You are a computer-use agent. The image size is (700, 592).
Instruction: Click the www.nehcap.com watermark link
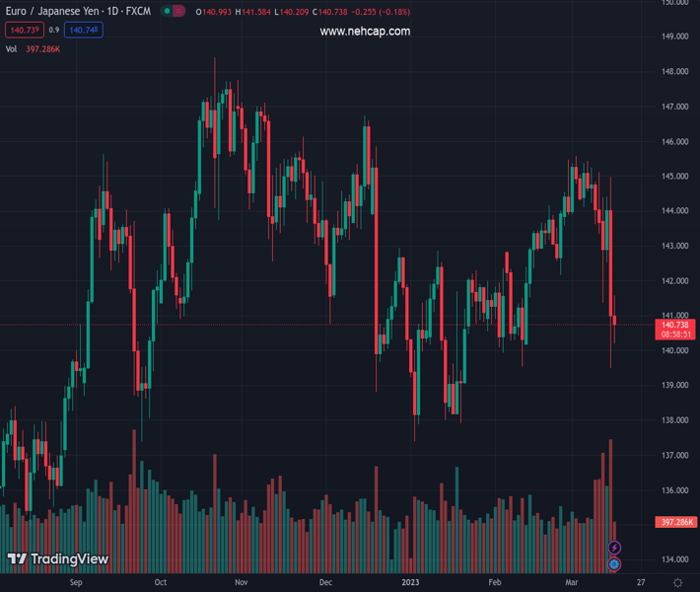(365, 32)
